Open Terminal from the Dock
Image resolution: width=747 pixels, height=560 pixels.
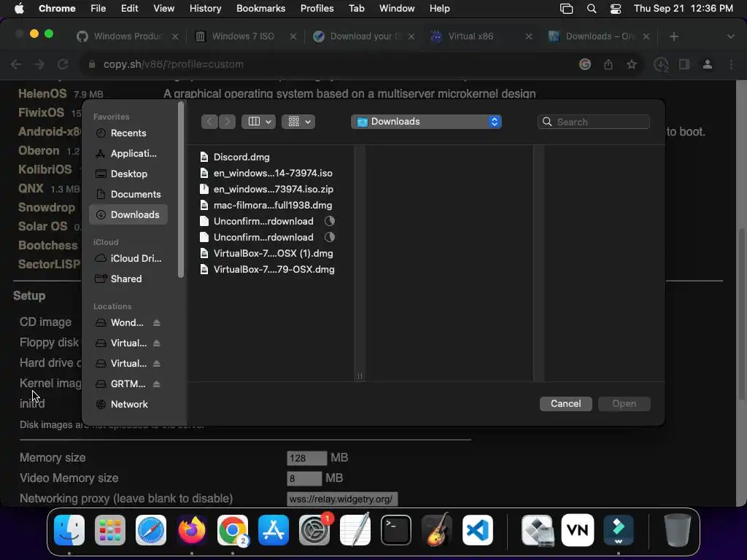[396, 530]
